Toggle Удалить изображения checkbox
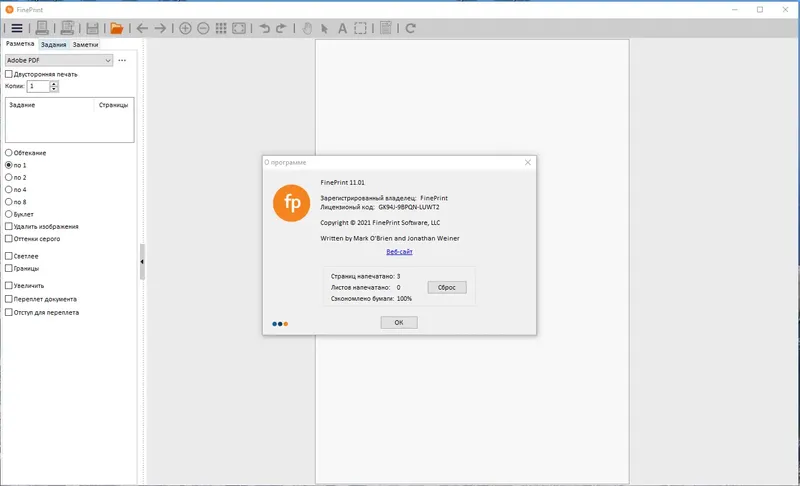This screenshot has width=800, height=486. (9, 226)
